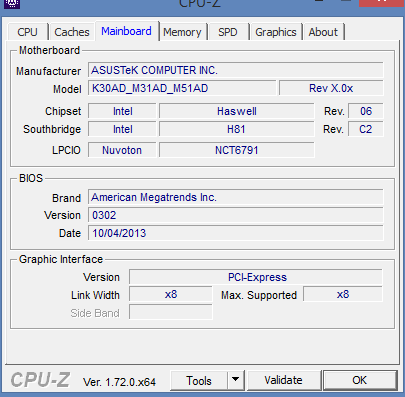
Task: Close the CPU-Z window
Action: pyautogui.click(x=382, y=3)
